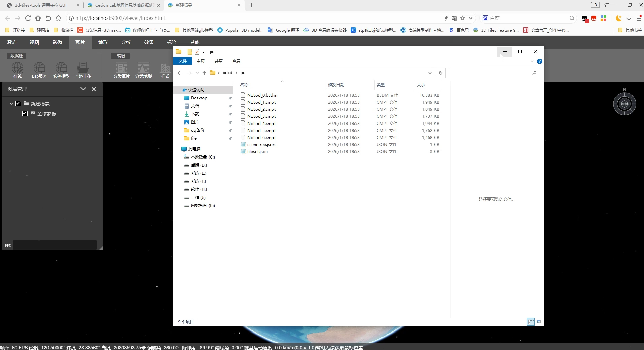The image size is (644, 350).
Task: Refresh the Explorer folder view
Action: coord(440,73)
